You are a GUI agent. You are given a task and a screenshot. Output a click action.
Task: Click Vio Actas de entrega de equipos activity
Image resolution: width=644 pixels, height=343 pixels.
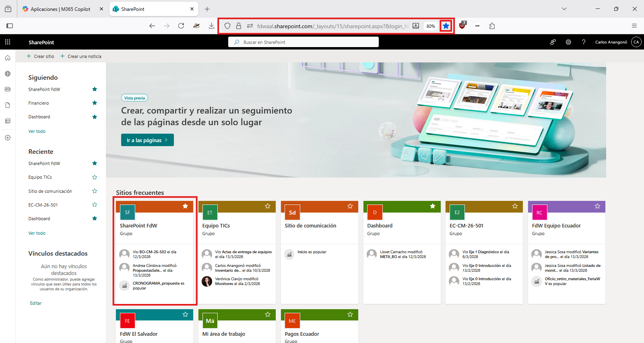(244, 254)
